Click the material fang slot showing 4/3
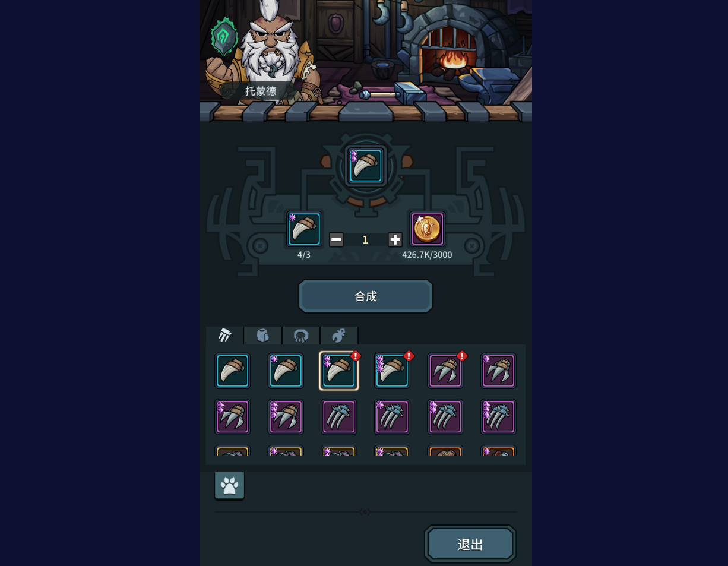 click(304, 229)
